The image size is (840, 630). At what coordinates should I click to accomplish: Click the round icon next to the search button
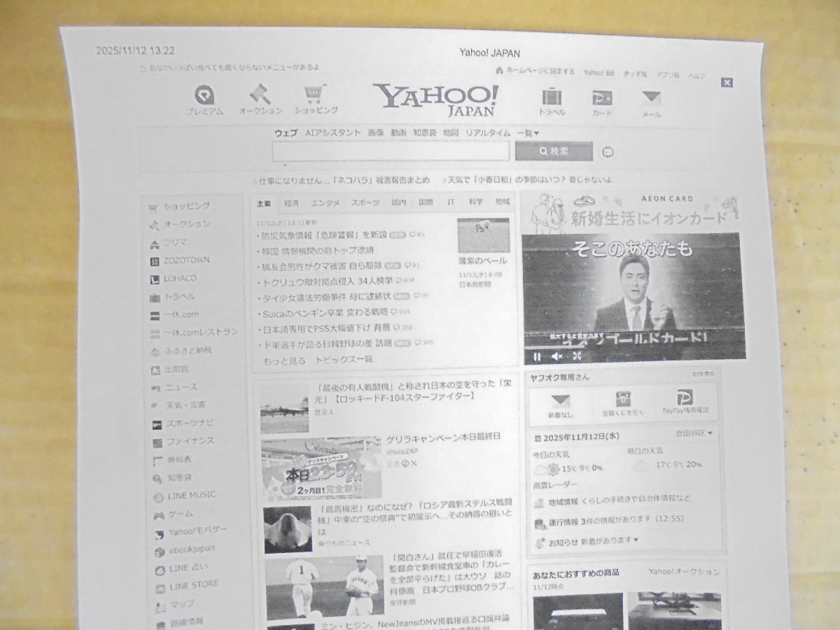607,152
